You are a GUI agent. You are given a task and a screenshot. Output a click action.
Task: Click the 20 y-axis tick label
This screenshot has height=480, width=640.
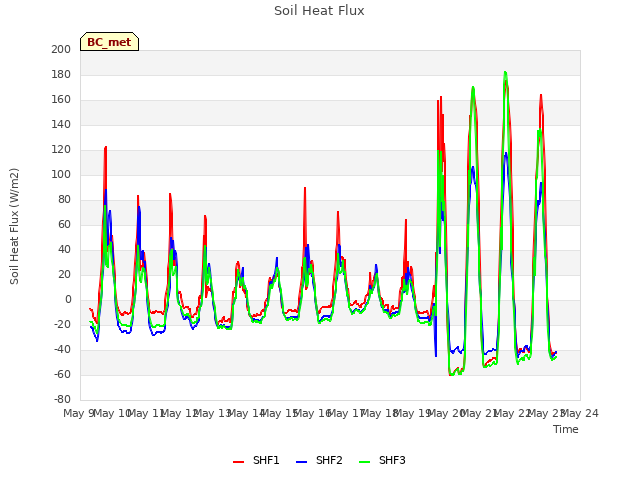(x=64, y=274)
